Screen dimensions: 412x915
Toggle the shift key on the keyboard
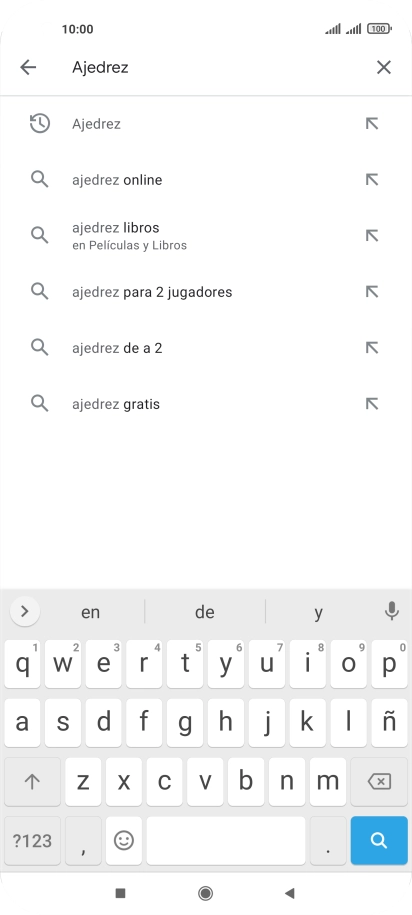tap(32, 781)
